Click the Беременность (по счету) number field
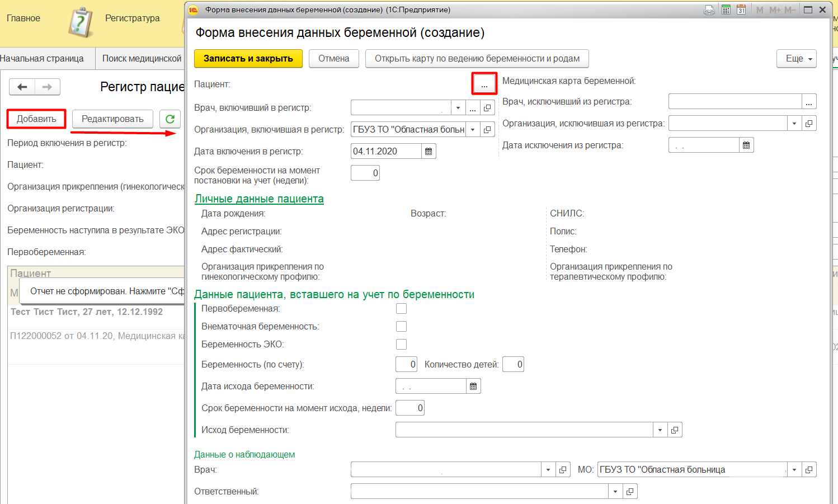The image size is (838, 504). pyautogui.click(x=406, y=365)
